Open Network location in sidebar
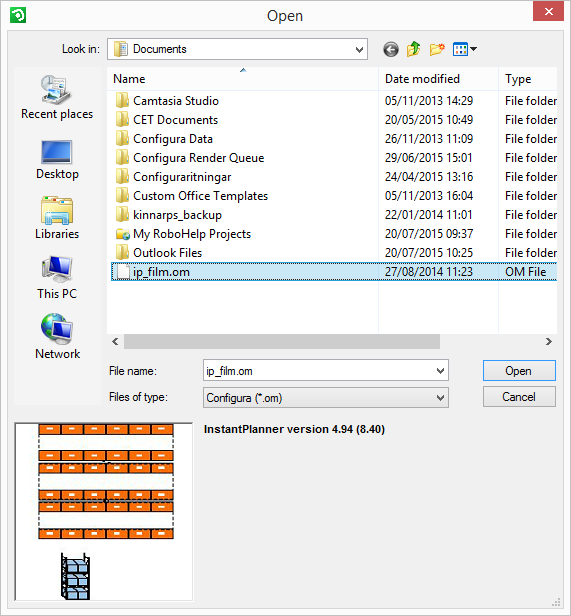This screenshot has height=616, width=571. 57,337
